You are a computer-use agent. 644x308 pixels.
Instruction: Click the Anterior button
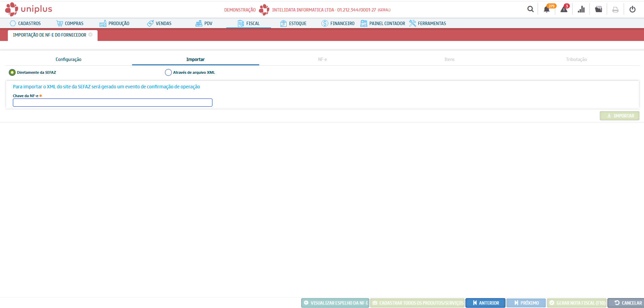(485, 303)
